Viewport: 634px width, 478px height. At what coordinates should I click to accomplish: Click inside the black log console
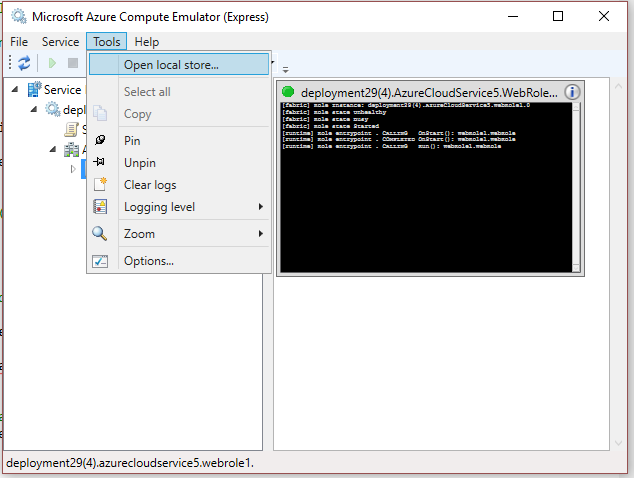coord(426,187)
